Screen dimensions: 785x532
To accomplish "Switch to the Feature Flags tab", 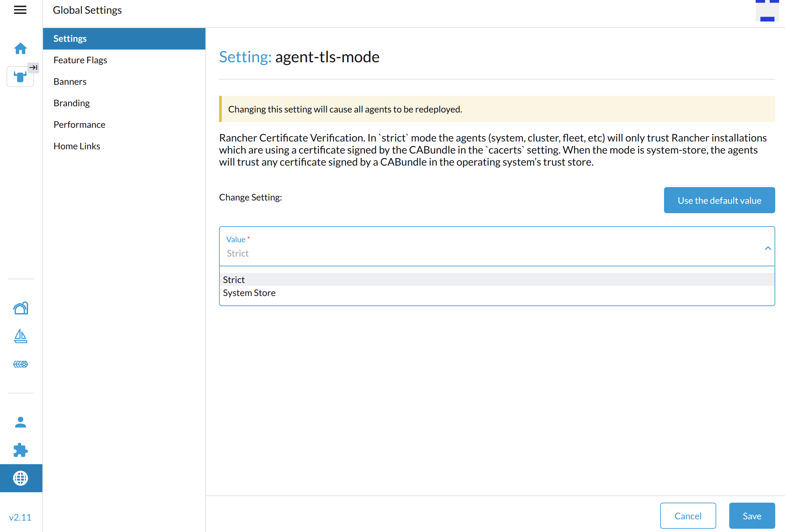I will pyautogui.click(x=80, y=60).
